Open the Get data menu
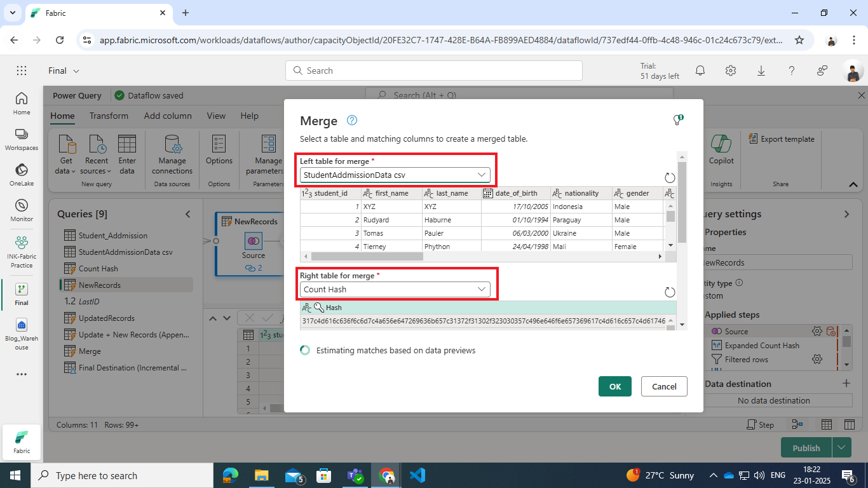The image size is (868, 488). [66, 154]
